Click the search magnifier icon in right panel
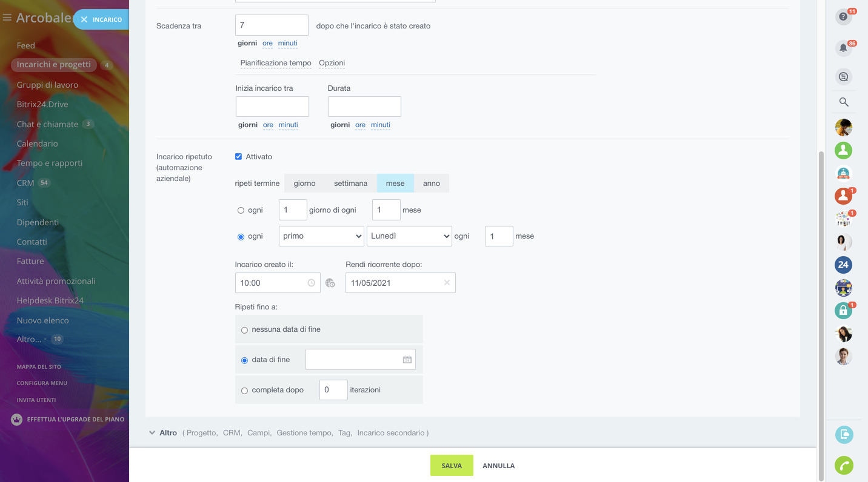 [x=843, y=102]
